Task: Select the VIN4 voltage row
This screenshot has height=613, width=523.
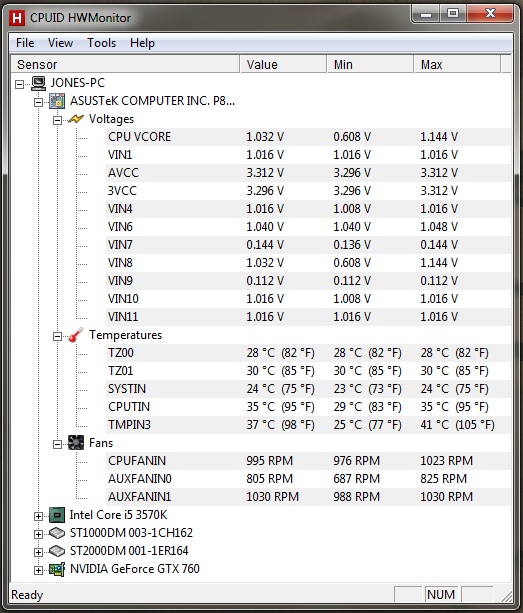Action: [x=308, y=209]
